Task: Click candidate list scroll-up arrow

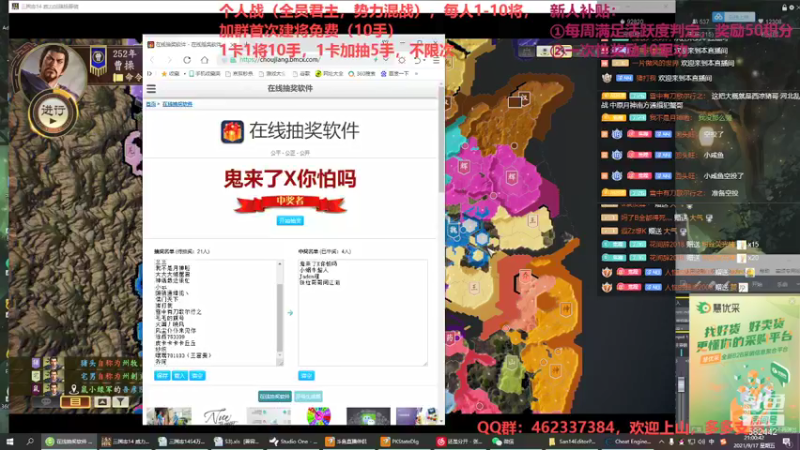Action: click(280, 264)
